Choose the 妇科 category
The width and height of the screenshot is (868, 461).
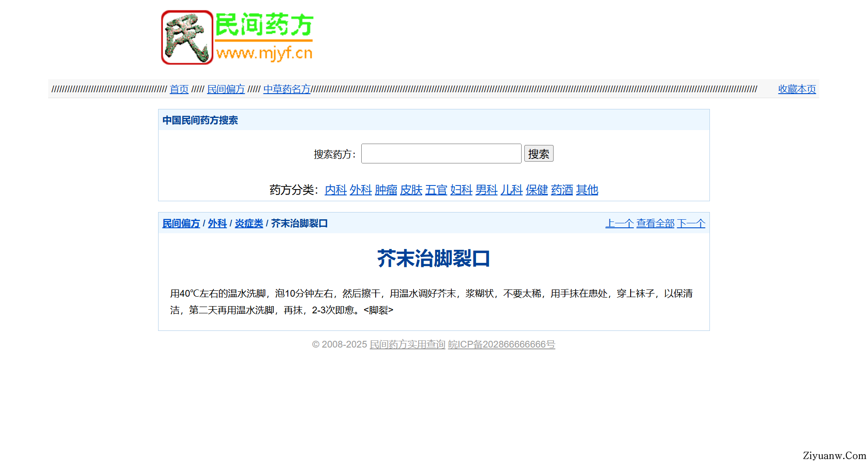461,190
